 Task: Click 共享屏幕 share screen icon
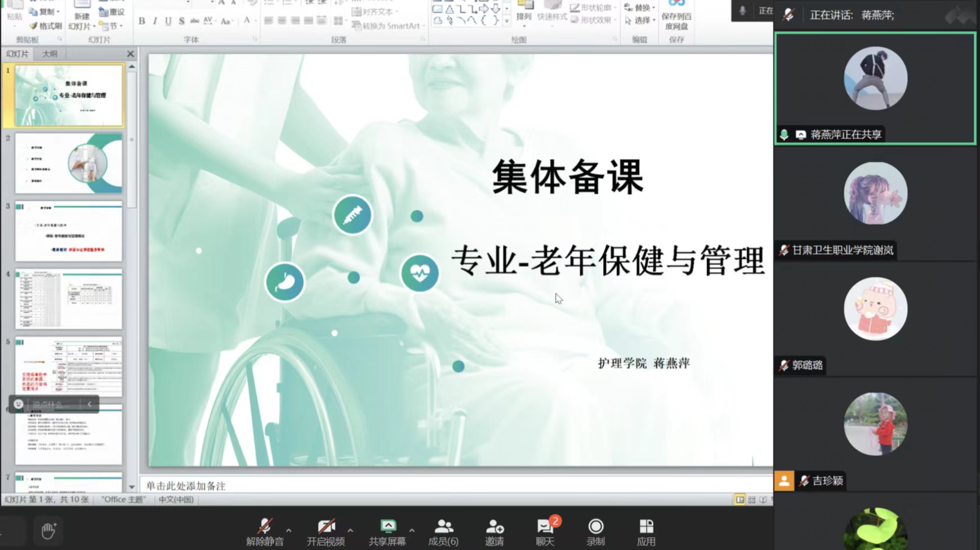(x=387, y=531)
